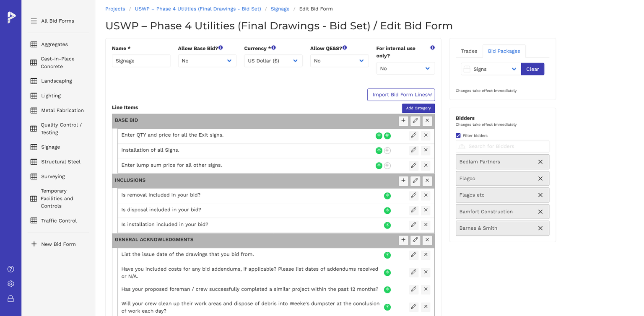The height and width of the screenshot is (316, 644).
Task: Click the plus icon in INCLUSIONS header
Action: (403, 181)
